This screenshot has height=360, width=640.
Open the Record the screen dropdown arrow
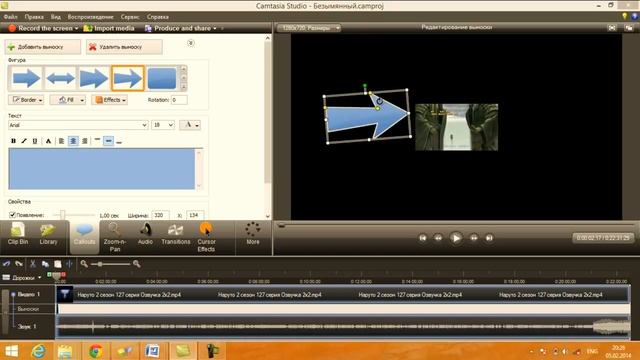point(76,29)
